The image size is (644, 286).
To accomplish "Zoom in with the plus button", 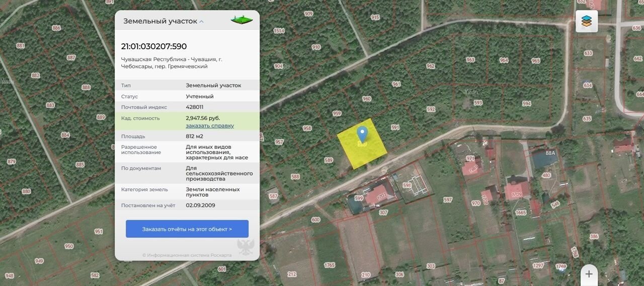I will click(589, 274).
